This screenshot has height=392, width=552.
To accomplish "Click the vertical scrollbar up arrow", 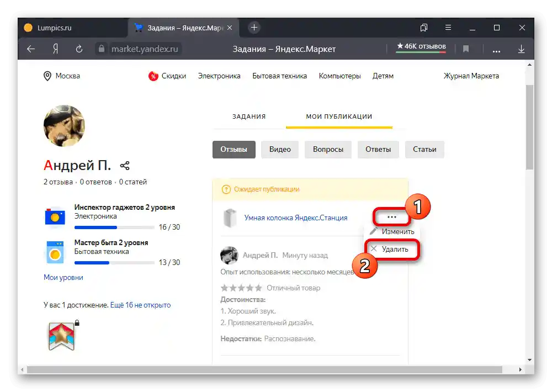I will (x=530, y=65).
